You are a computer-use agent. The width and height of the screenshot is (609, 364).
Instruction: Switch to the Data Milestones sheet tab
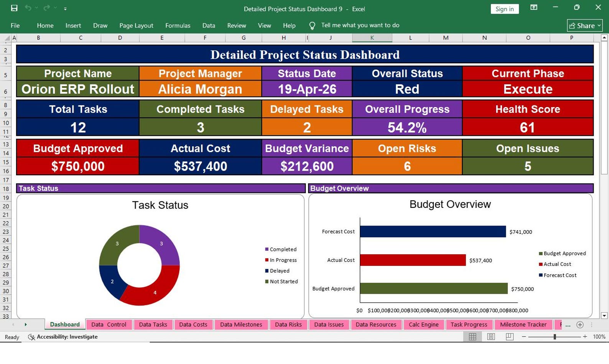(241, 324)
